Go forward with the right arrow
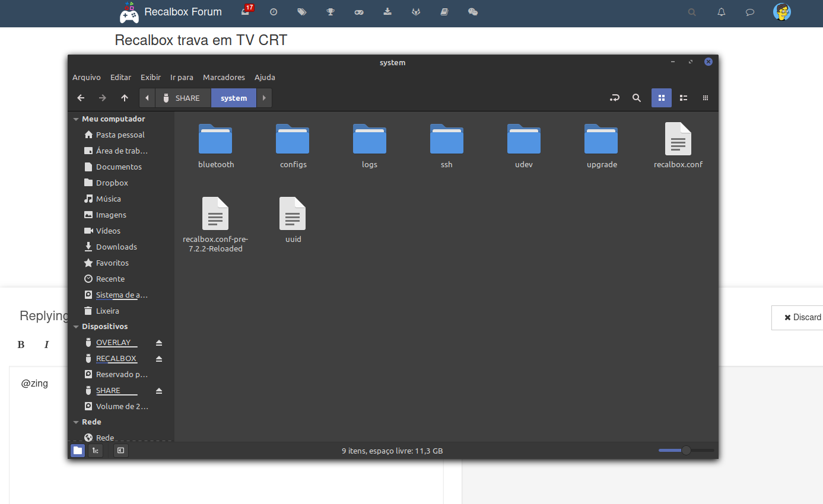This screenshot has height=504, width=823. [x=103, y=98]
